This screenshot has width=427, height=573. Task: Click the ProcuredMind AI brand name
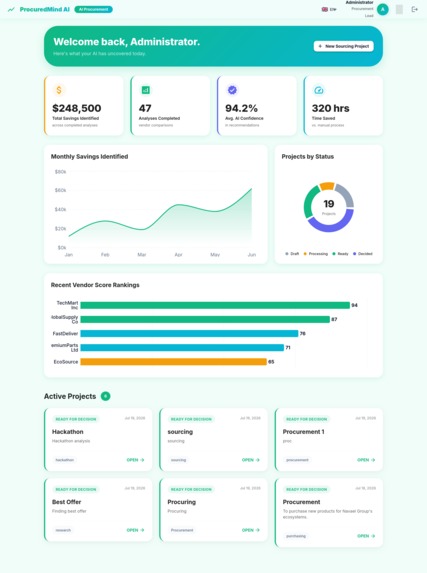tap(45, 10)
